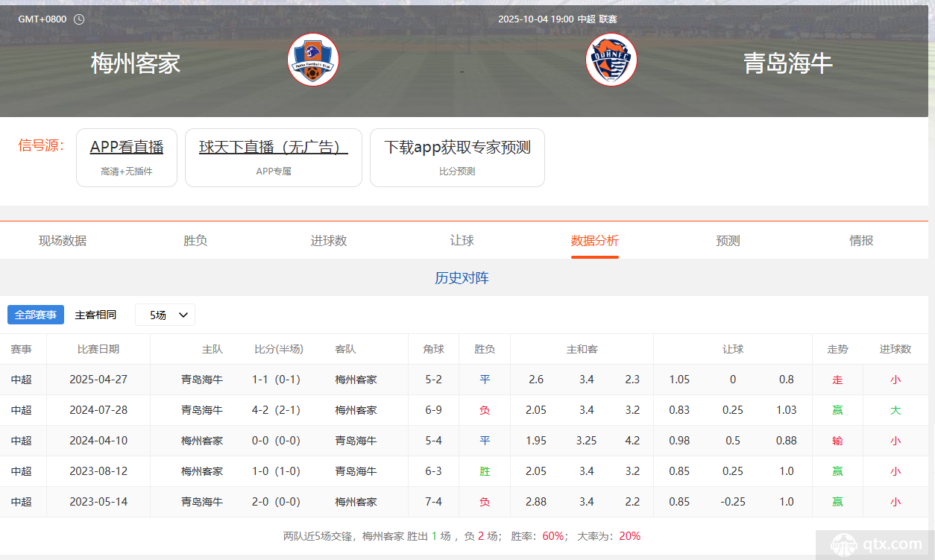Image resolution: width=935 pixels, height=560 pixels.
Task: Click 下载app获取专家预测 button
Action: coord(457,148)
